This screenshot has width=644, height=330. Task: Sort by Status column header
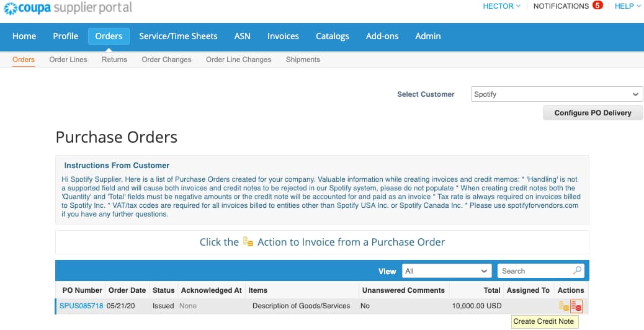[x=163, y=290]
